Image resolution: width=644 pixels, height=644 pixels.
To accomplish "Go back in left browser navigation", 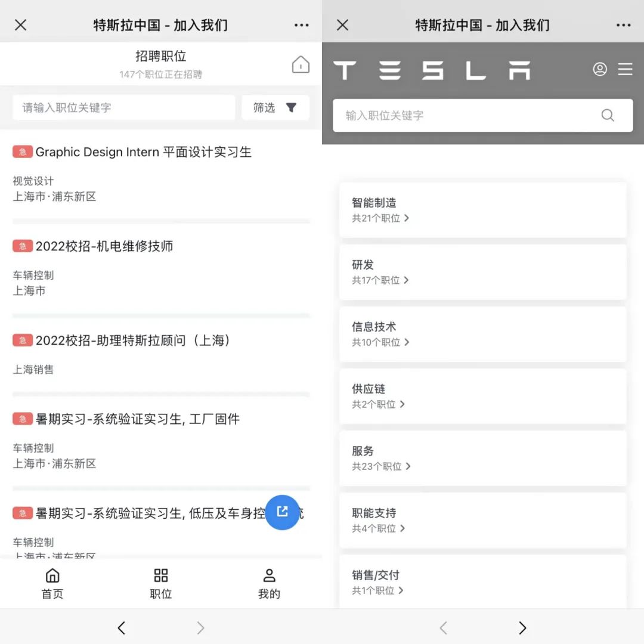I will click(121, 627).
